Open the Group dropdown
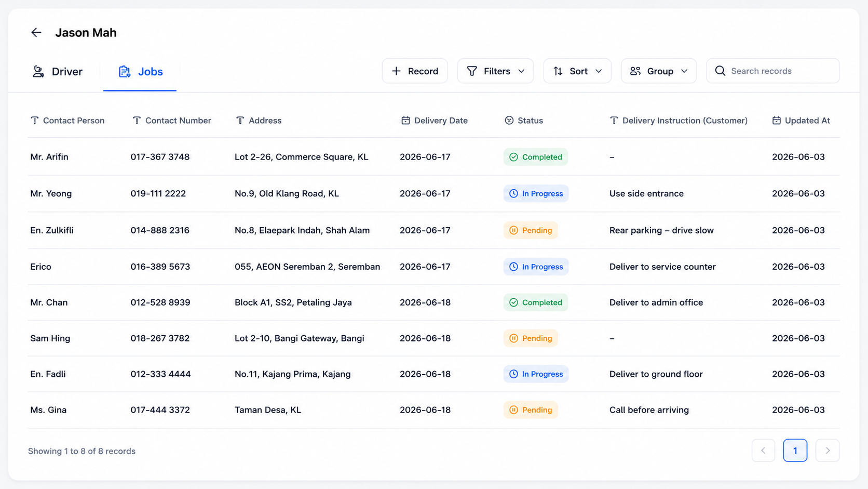 click(659, 71)
